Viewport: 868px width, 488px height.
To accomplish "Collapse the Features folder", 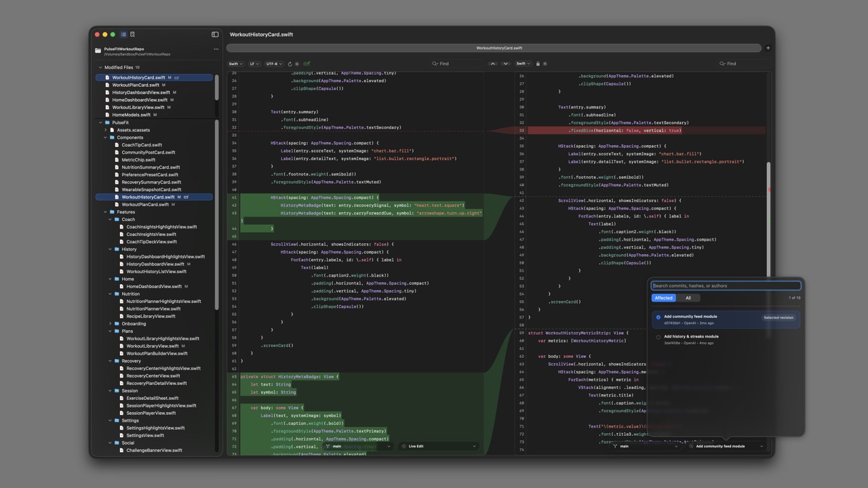I will 105,212.
